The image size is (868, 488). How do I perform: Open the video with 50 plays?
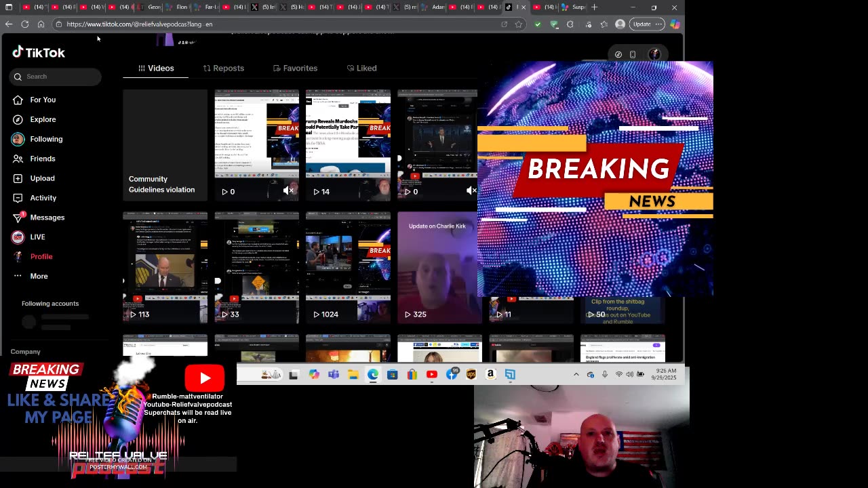pos(623,310)
